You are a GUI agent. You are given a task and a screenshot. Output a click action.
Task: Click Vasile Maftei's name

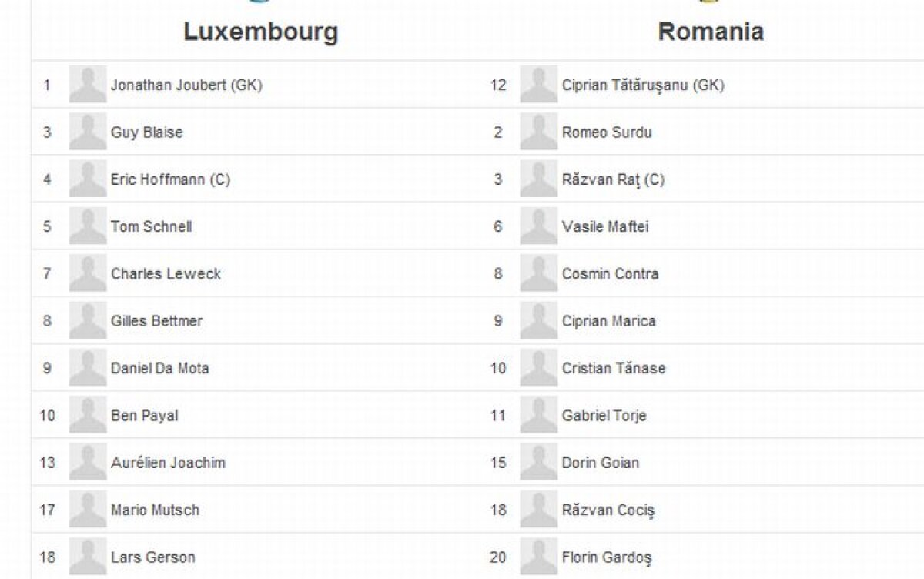(605, 226)
